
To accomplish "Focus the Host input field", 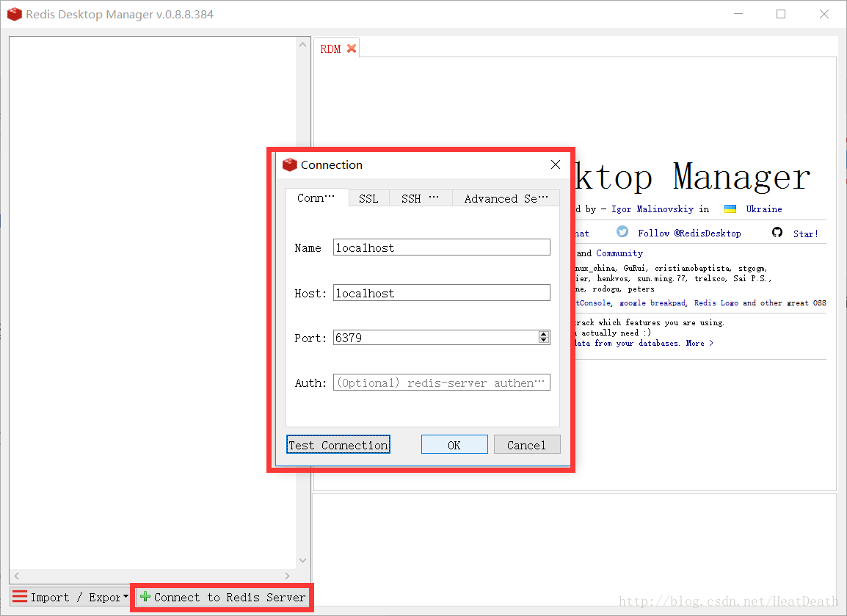I will pyautogui.click(x=441, y=293).
